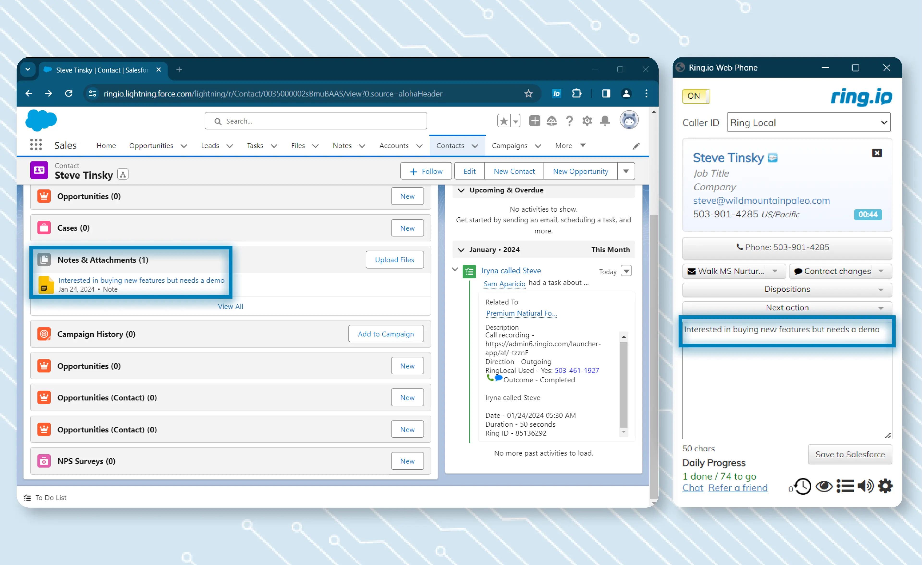Screen dimensions: 924x565
Task: Toggle the Ring.io ON switch
Action: click(x=696, y=96)
